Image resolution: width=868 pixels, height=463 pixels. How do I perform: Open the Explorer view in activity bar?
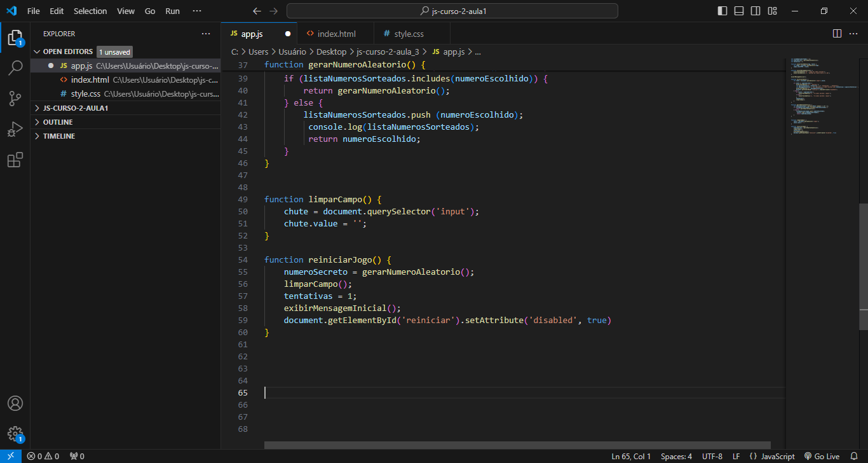coord(15,38)
